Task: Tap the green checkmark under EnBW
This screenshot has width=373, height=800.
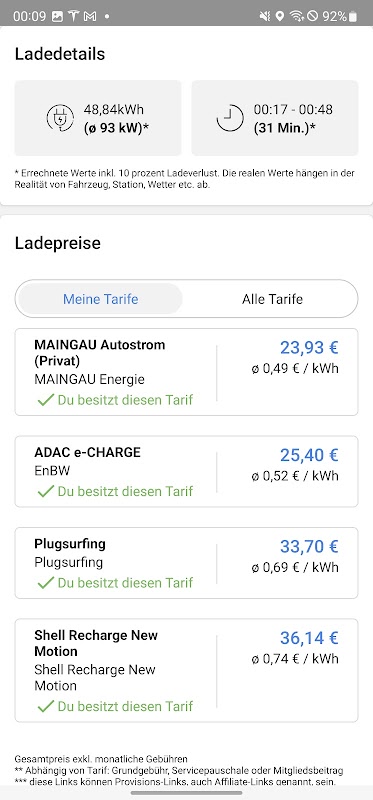Action: (45, 491)
